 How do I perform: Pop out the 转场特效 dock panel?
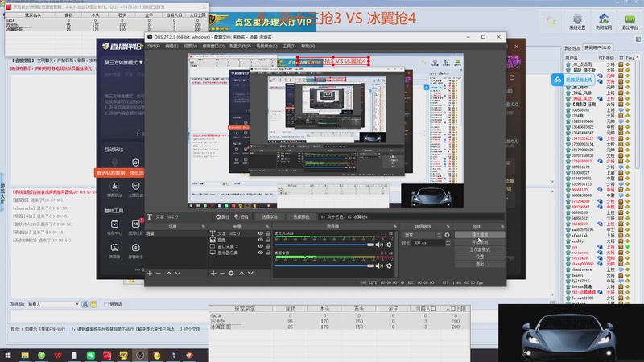[x=448, y=227]
